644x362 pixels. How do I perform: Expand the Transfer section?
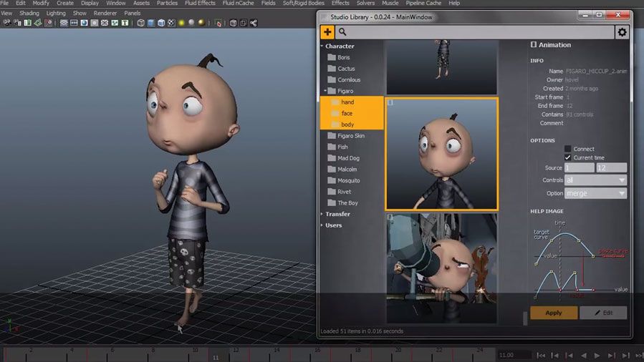(x=322, y=214)
